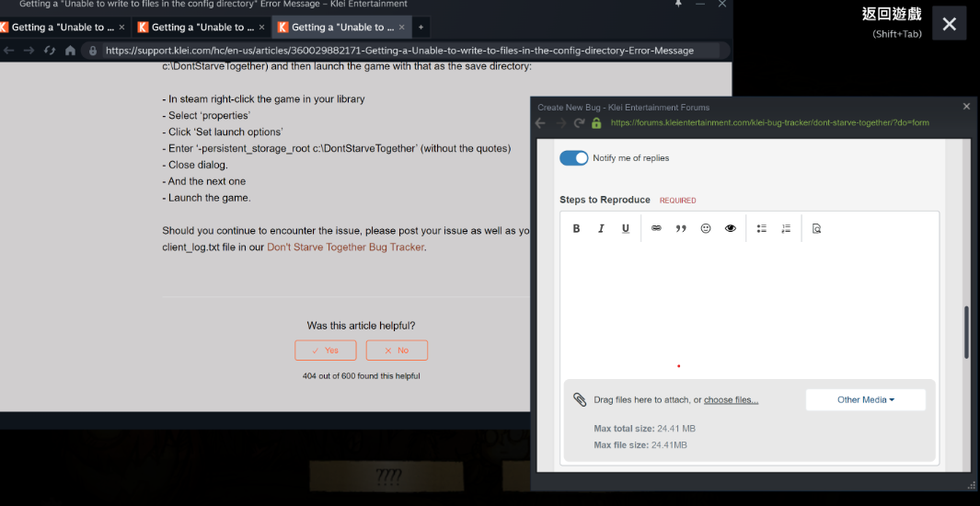The width and height of the screenshot is (980, 506).
Task: Click the "- Launch the game." line
Action: [x=206, y=198]
